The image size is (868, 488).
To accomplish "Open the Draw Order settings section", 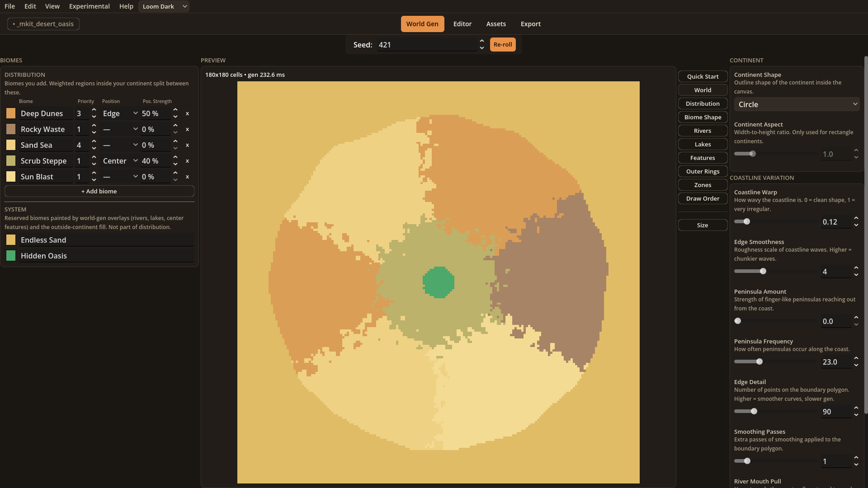I will coord(703,198).
